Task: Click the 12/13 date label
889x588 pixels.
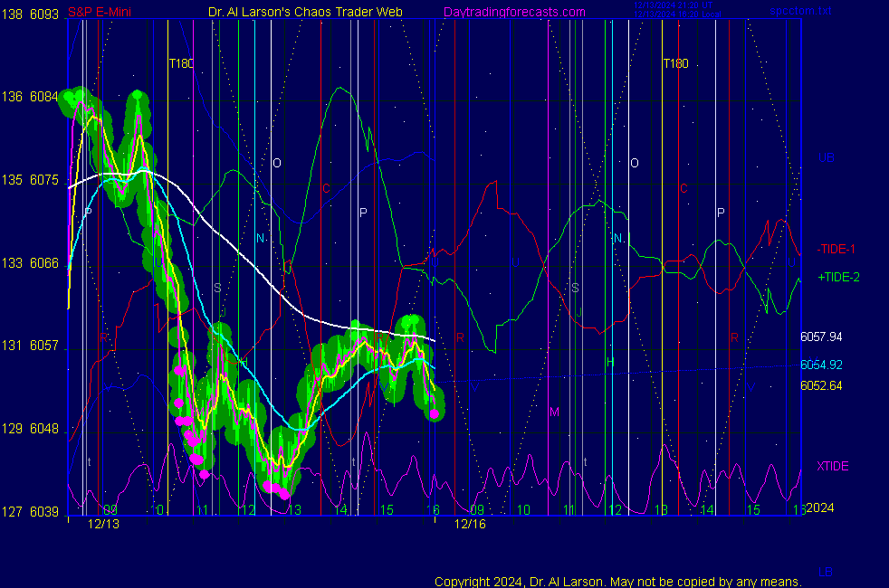Action: (103, 524)
